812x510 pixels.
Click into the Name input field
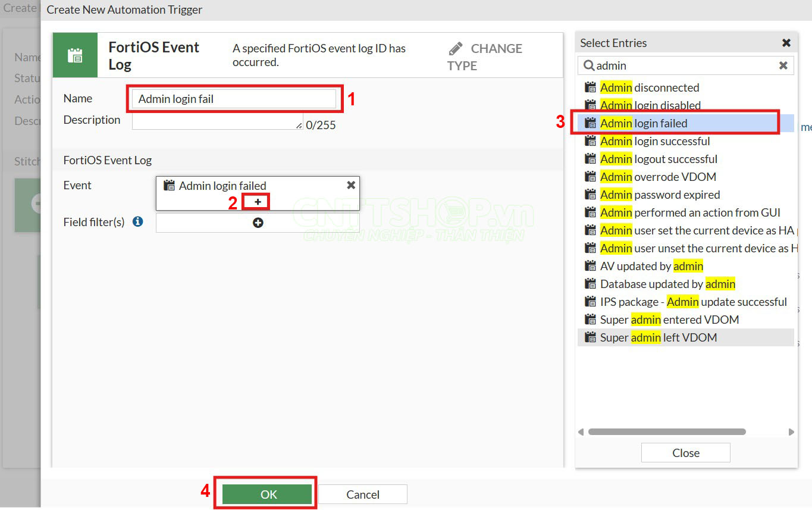tap(234, 99)
